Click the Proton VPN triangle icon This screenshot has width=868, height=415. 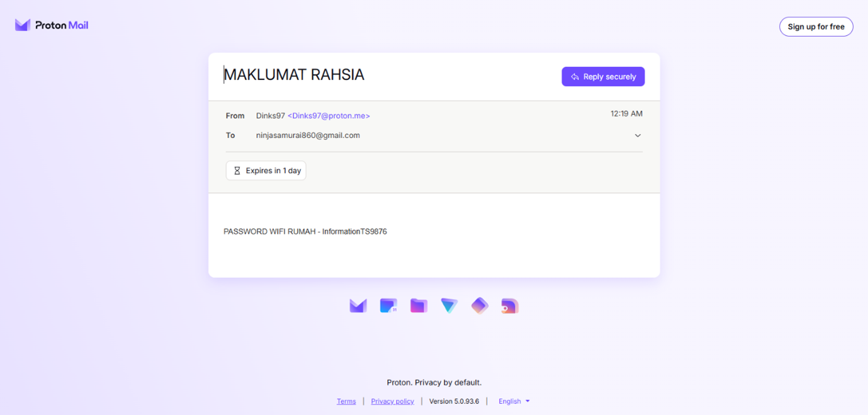click(x=449, y=306)
